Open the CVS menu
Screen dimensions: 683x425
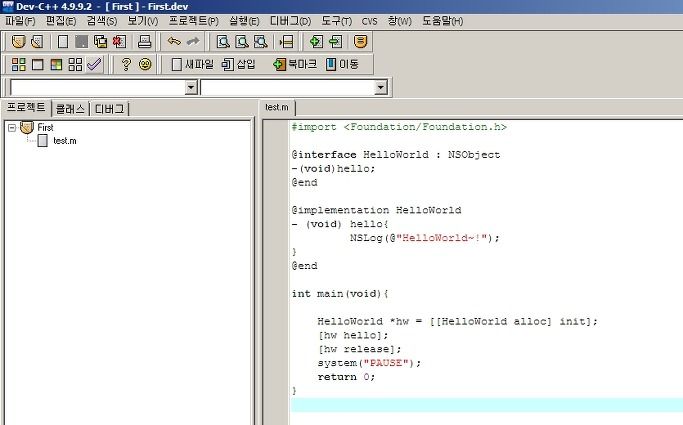pyautogui.click(x=369, y=21)
